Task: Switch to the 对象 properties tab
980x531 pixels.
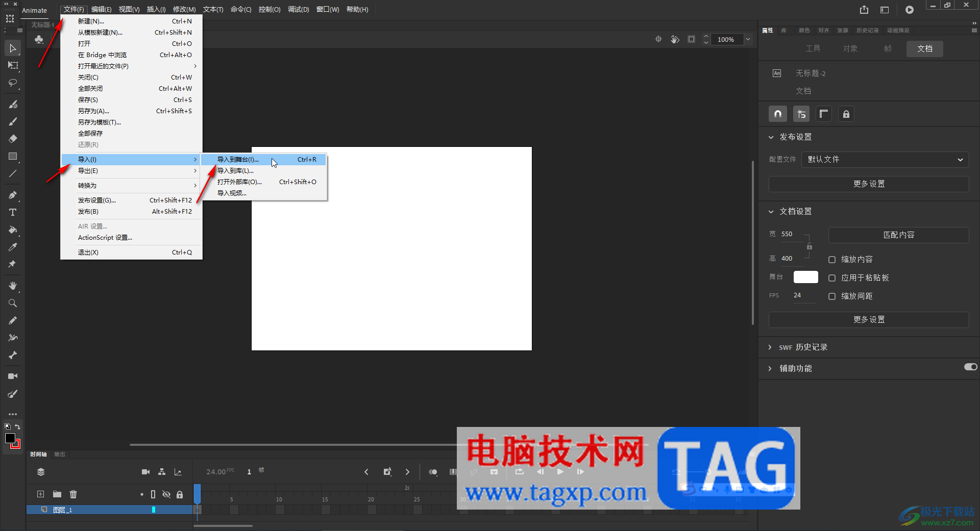Action: point(850,49)
